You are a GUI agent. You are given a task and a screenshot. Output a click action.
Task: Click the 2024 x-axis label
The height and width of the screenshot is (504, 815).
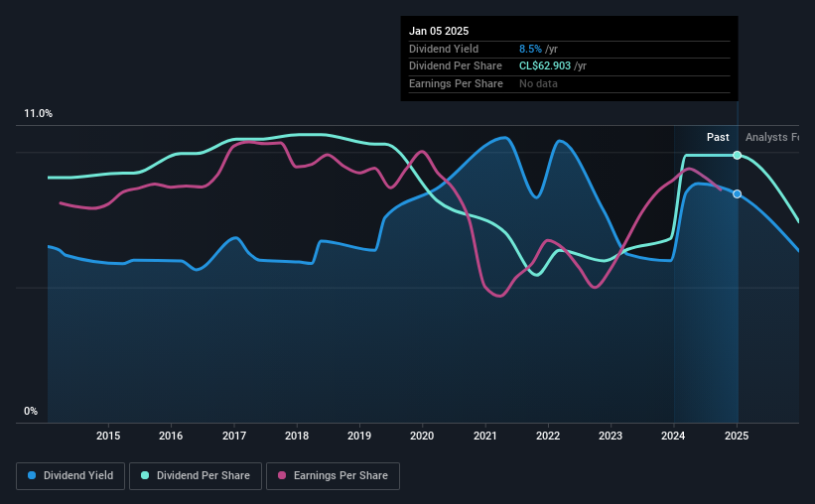coord(673,436)
